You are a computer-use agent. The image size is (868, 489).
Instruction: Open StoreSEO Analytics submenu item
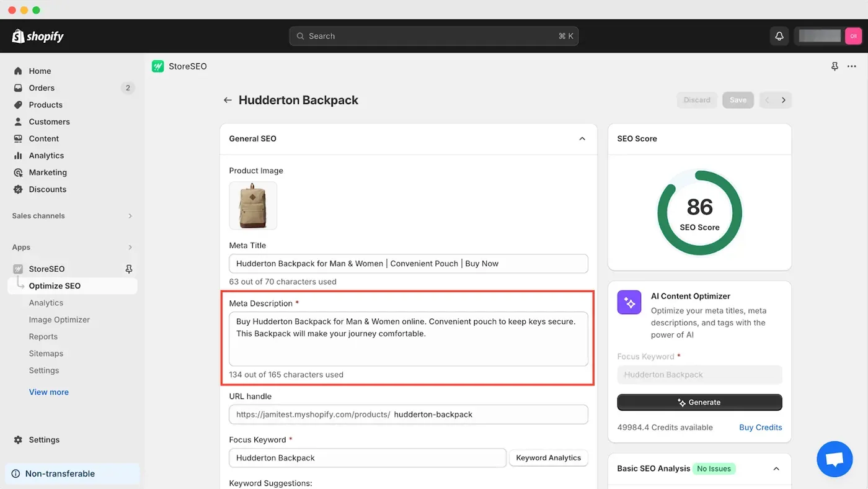pyautogui.click(x=46, y=303)
